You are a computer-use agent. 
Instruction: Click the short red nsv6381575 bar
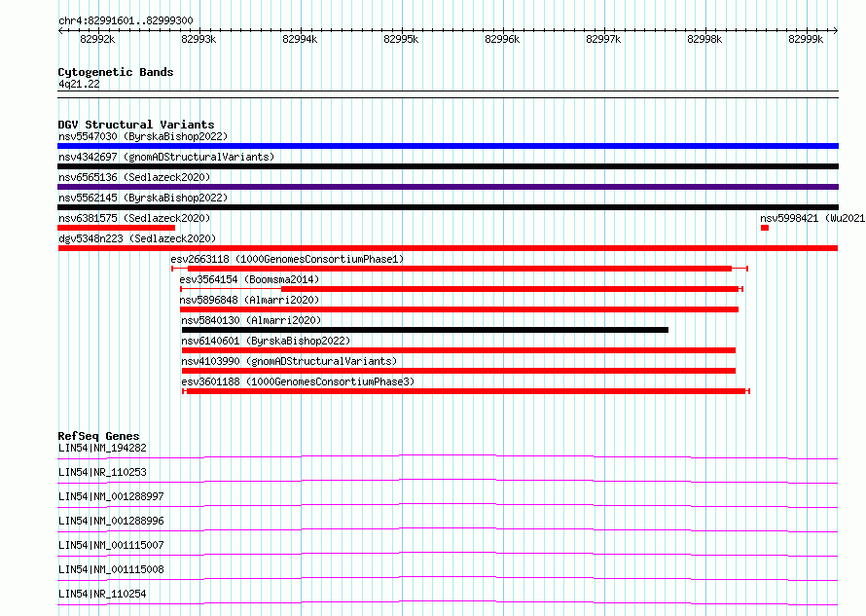coord(116,228)
